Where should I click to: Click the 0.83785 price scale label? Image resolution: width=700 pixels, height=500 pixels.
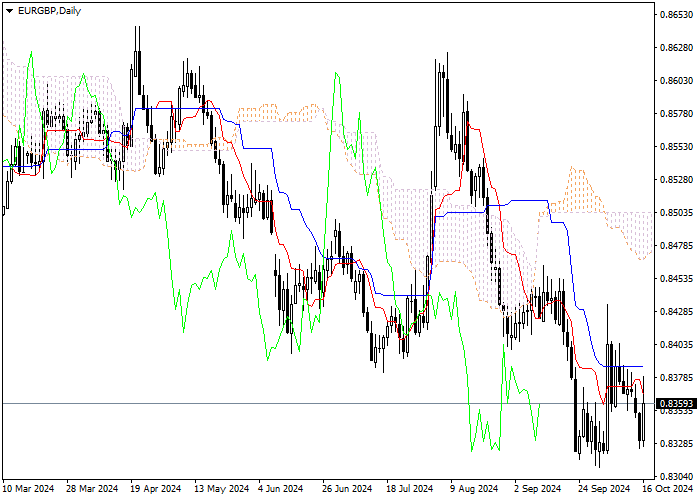(x=677, y=378)
